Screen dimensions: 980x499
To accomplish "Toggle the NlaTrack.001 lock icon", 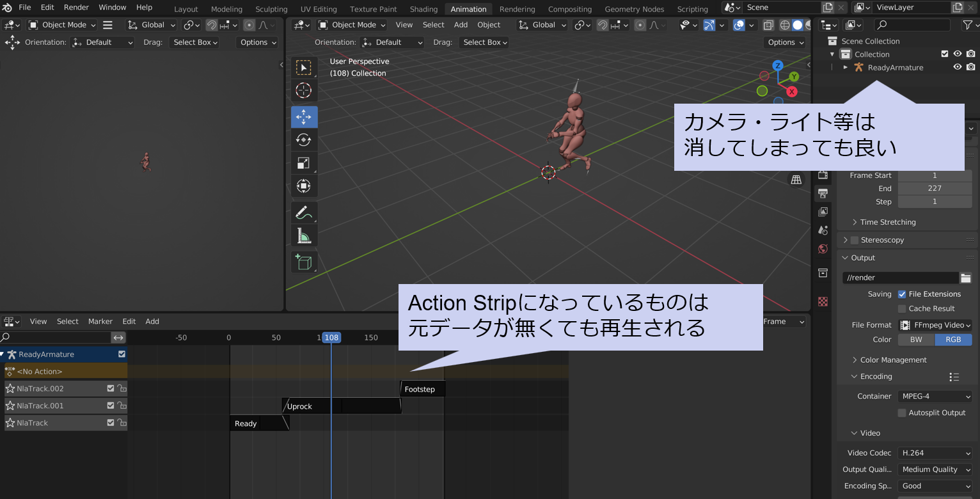I will click(x=121, y=406).
